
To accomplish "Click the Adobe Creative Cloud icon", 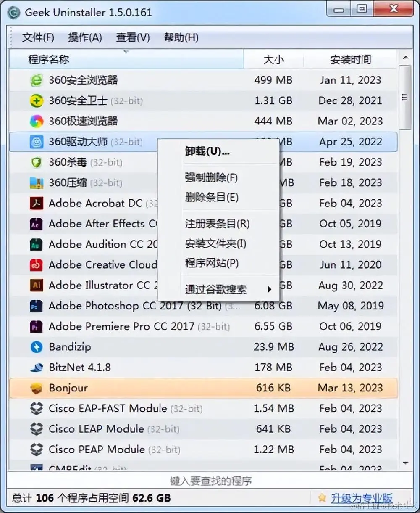I will 37,265.
